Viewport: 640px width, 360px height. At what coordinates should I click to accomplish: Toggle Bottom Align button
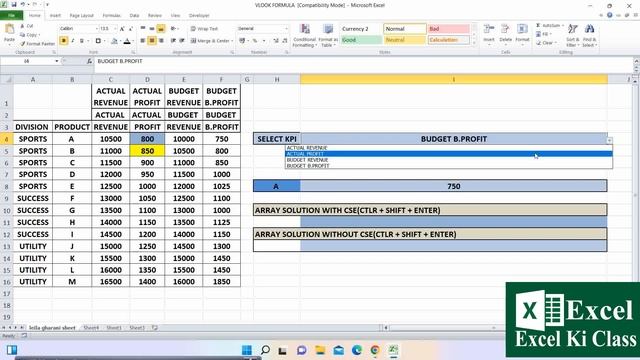coord(161,29)
